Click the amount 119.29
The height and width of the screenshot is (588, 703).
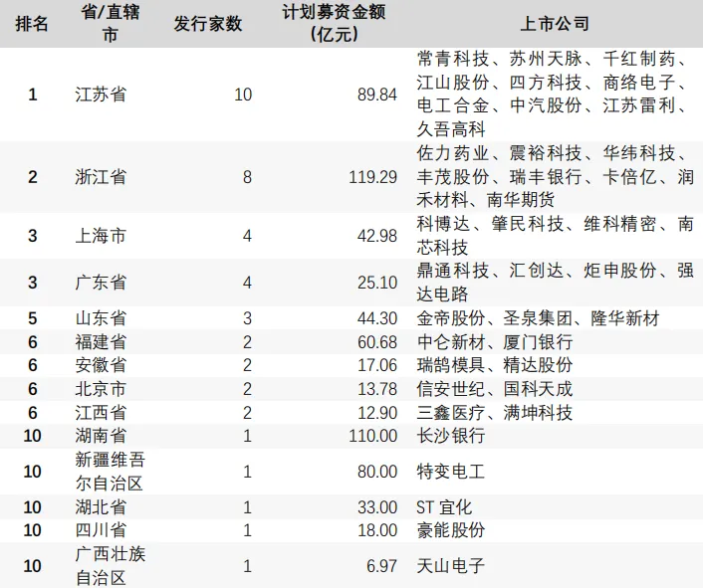(x=373, y=177)
